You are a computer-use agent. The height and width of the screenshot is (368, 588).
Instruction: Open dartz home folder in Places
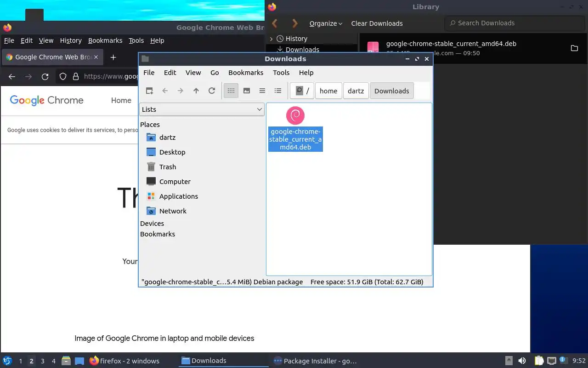coord(167,138)
